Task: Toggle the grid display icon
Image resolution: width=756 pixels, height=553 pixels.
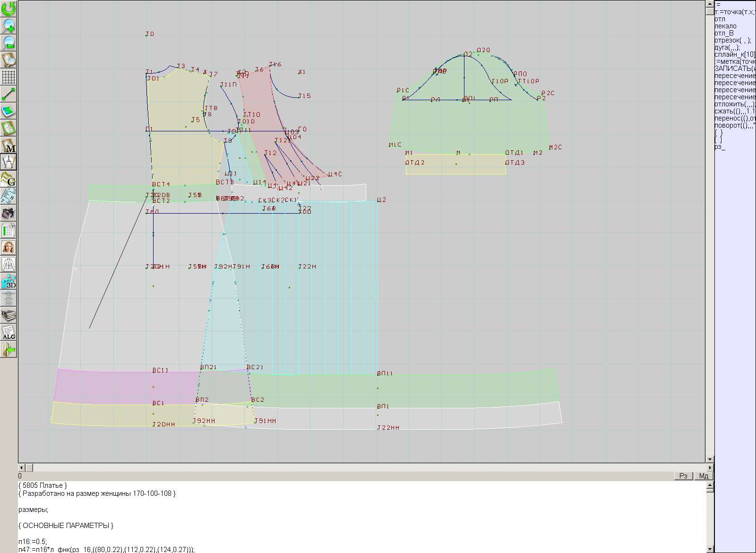Action: pos(9,77)
